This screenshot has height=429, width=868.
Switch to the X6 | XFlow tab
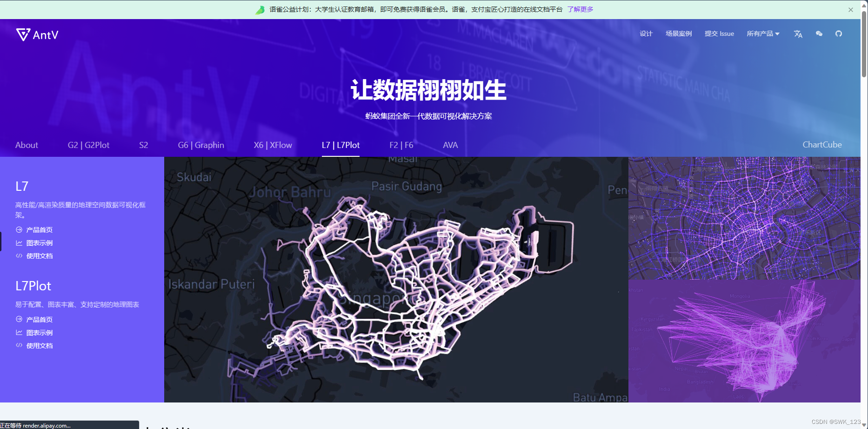coord(273,145)
